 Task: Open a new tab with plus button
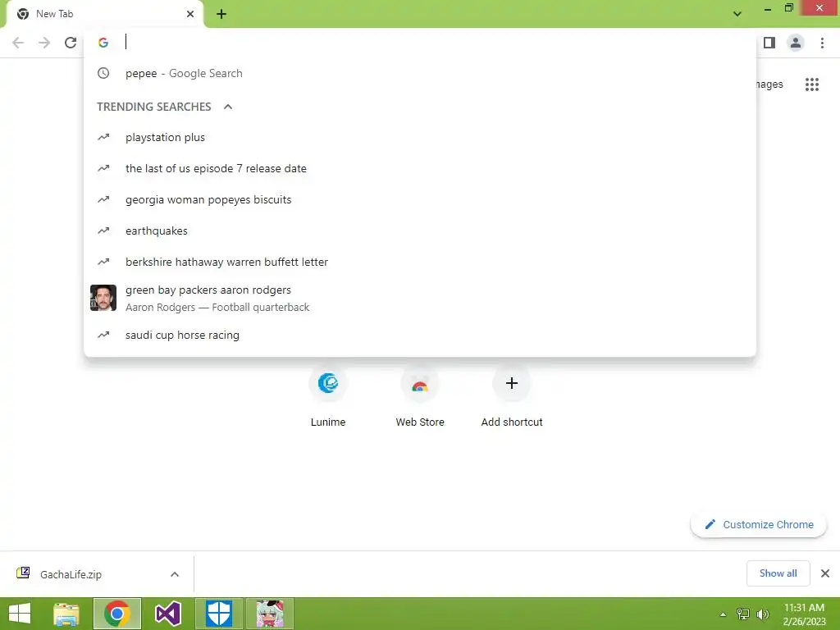click(221, 14)
